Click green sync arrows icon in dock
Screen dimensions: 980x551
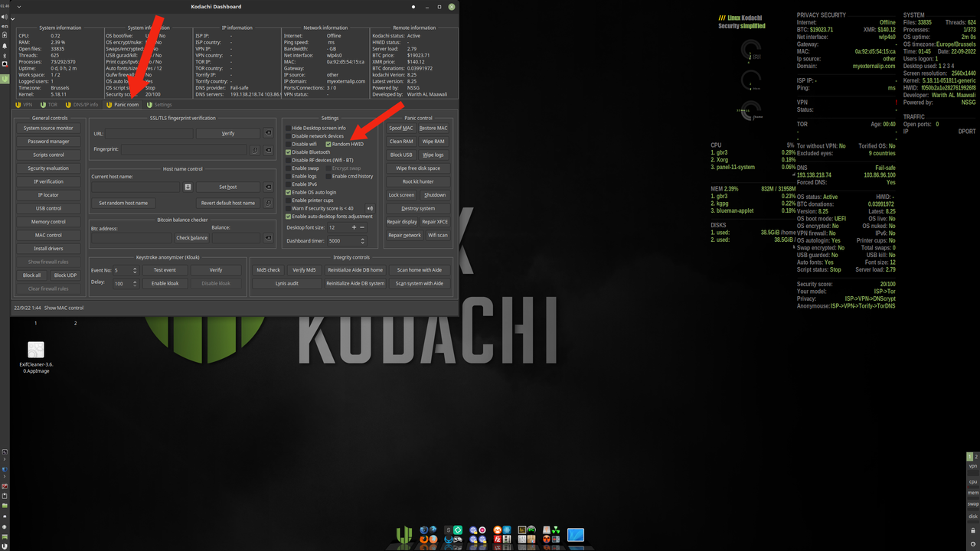tap(458, 530)
